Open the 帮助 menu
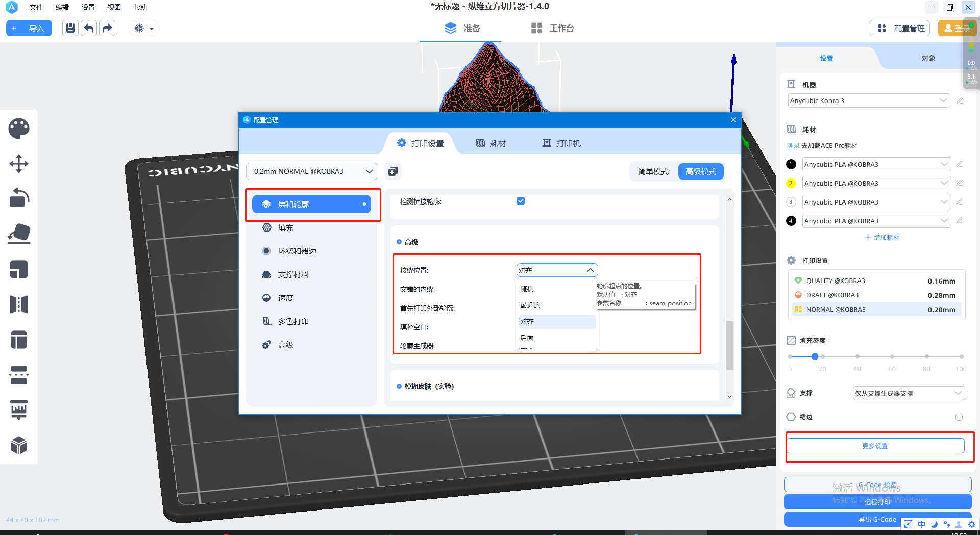This screenshot has width=980, height=535. point(140,7)
